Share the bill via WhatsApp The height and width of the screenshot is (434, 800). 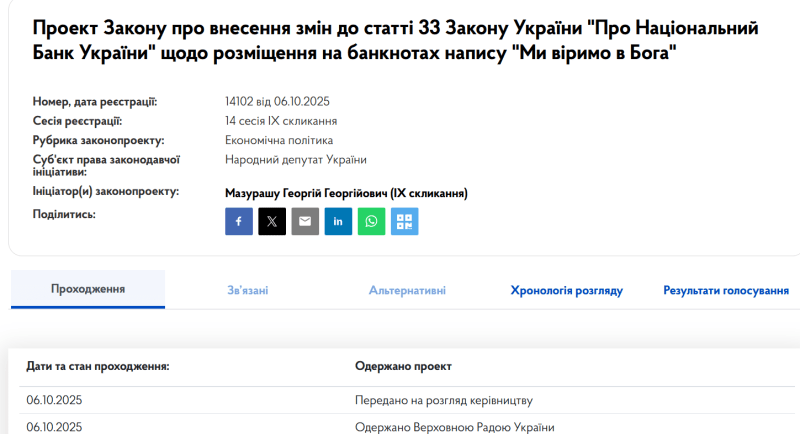371,221
